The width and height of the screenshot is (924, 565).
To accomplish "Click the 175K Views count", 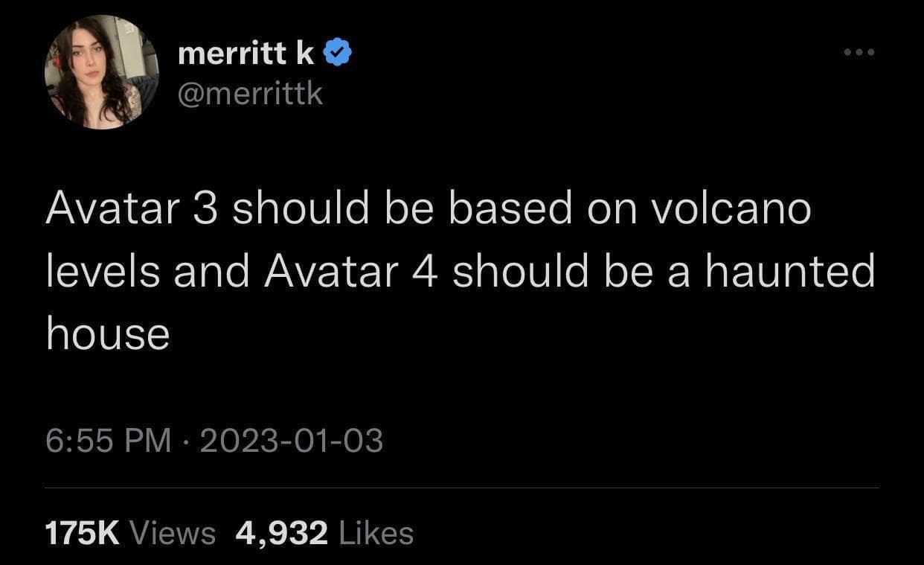I will pyautogui.click(x=82, y=532).
